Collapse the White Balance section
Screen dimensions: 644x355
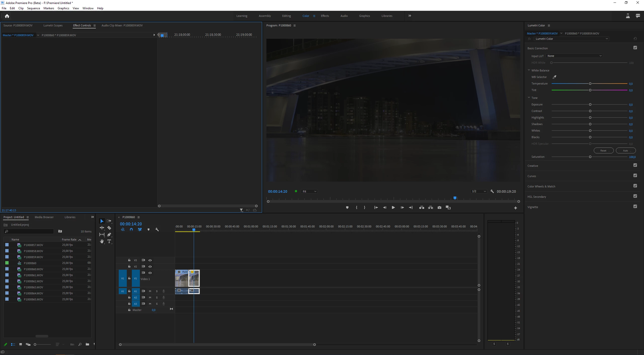pyautogui.click(x=529, y=70)
